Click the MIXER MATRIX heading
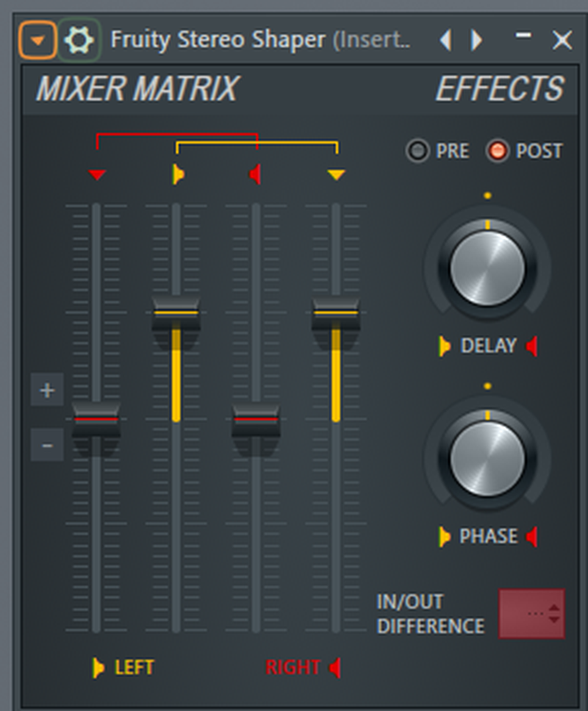The height and width of the screenshot is (711, 588). pyautogui.click(x=137, y=89)
